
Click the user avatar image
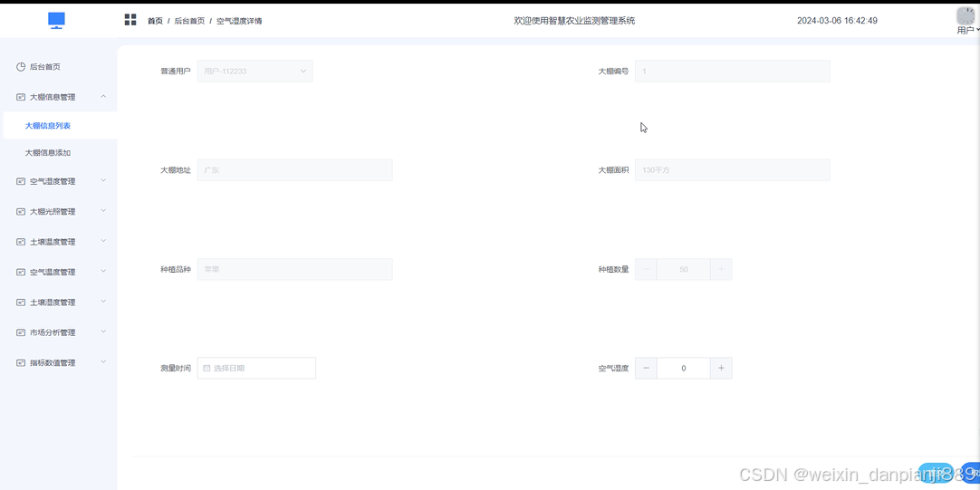[x=966, y=16]
